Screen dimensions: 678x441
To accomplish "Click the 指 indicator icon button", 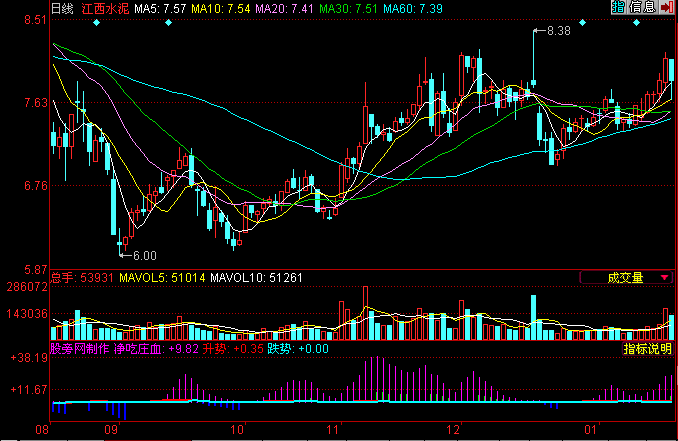I will point(619,8).
